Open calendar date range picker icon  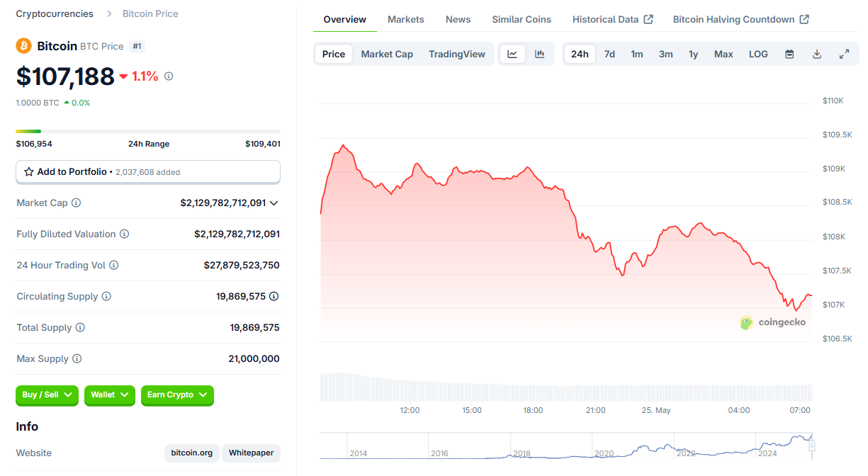(789, 54)
